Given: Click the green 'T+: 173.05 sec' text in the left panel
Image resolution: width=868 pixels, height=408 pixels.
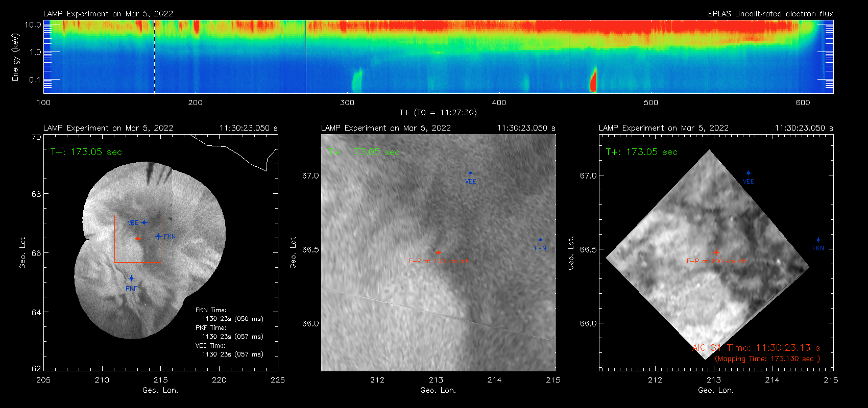Looking at the screenshot, I should pyautogui.click(x=86, y=152).
